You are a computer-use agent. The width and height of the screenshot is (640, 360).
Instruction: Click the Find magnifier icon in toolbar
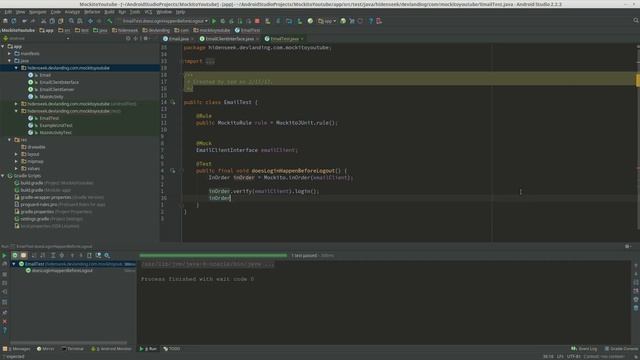(x=71, y=21)
